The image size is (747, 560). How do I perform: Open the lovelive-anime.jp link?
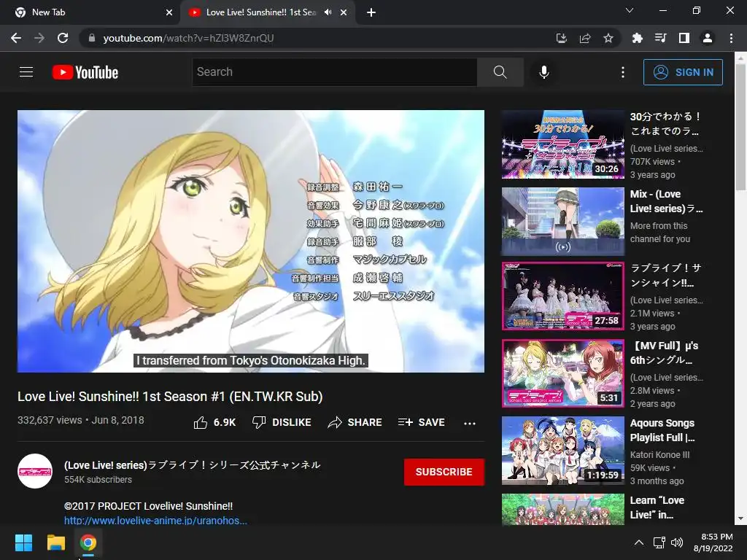click(156, 521)
